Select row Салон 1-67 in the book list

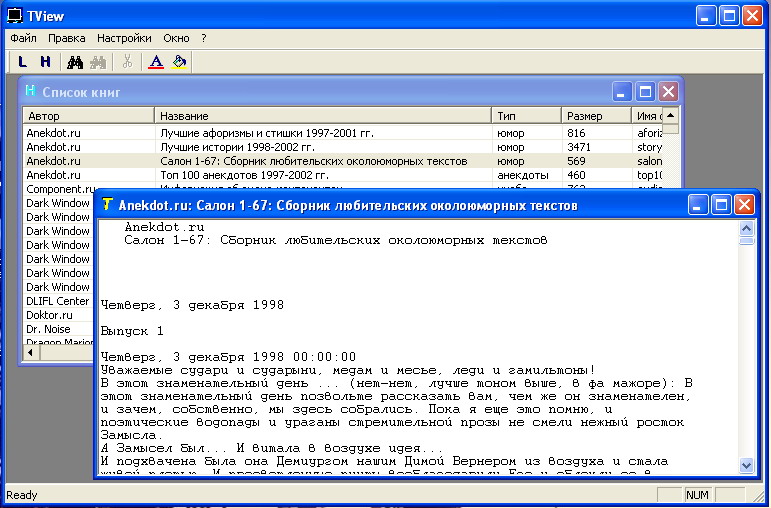click(x=343, y=161)
